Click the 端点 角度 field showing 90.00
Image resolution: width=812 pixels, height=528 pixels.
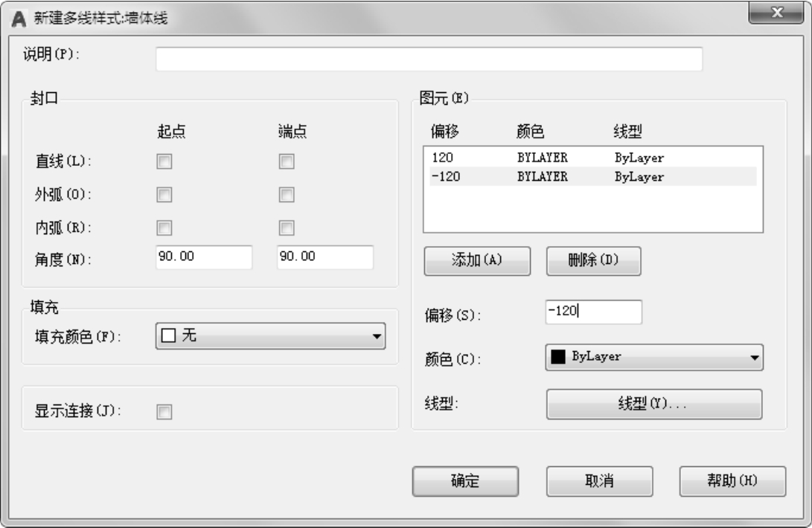(325, 257)
